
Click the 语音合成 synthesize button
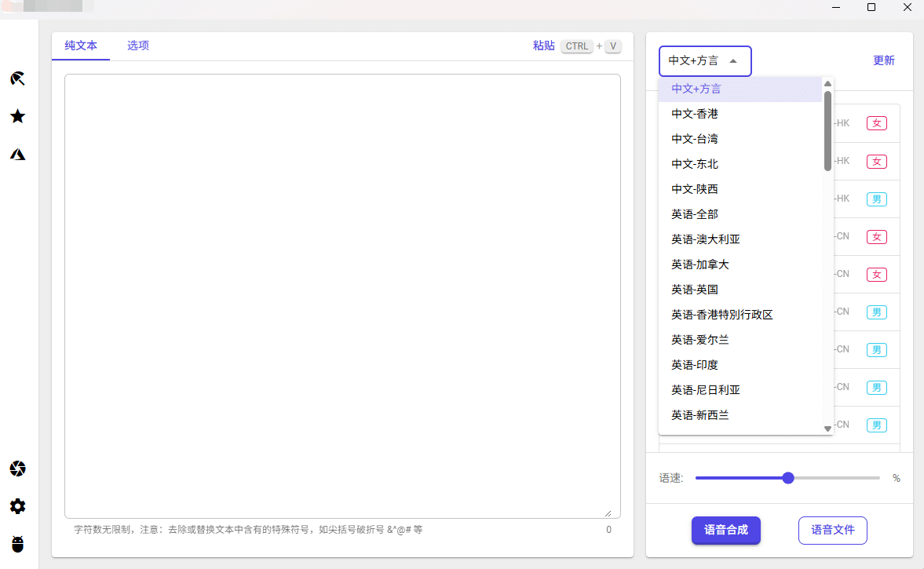[726, 530]
